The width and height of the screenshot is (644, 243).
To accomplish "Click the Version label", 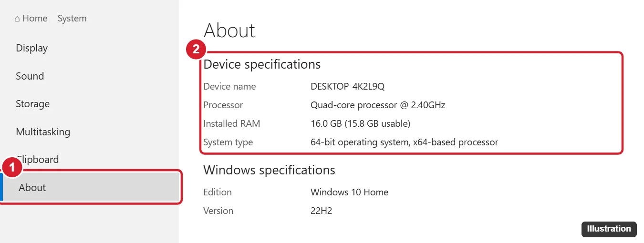I will 218,211.
